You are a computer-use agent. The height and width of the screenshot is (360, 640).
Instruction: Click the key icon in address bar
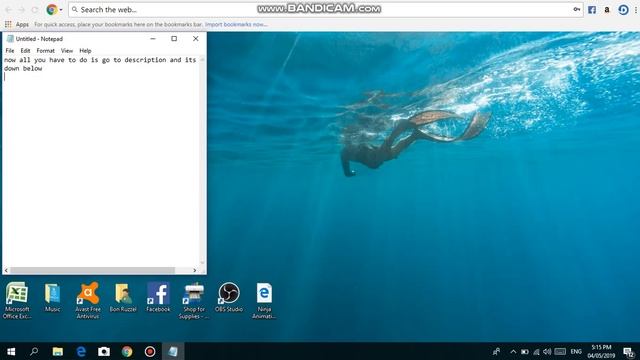click(576, 9)
